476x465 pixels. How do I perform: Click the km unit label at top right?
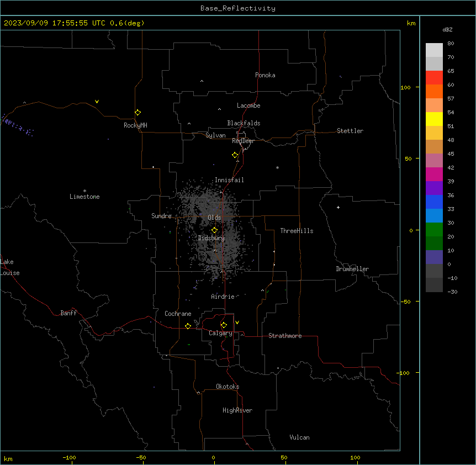coord(411,23)
